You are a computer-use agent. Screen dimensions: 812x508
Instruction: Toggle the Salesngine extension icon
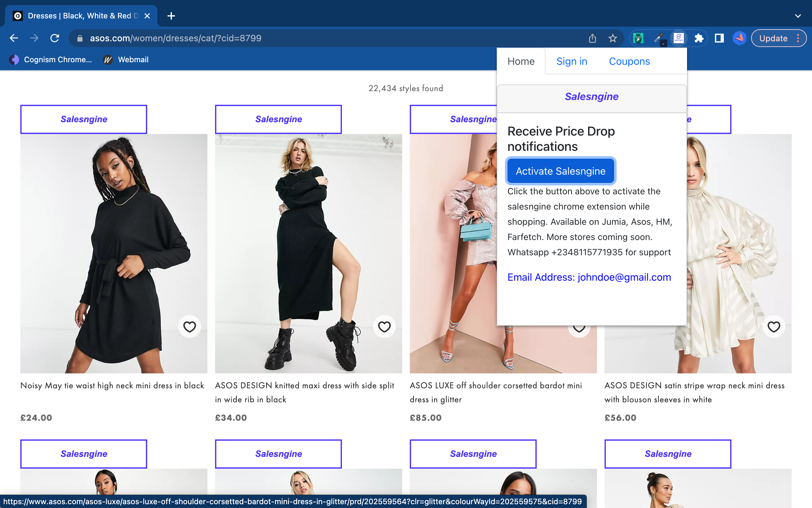tap(678, 38)
